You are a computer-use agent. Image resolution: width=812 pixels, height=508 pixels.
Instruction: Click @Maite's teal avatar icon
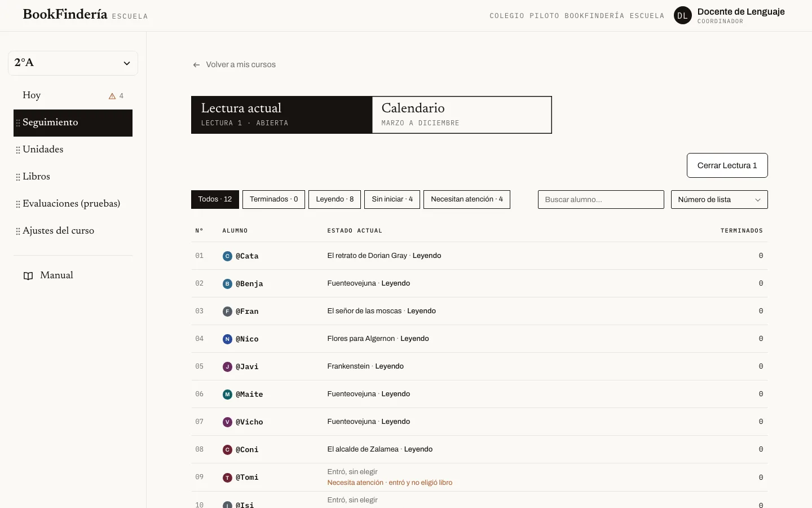click(x=227, y=395)
